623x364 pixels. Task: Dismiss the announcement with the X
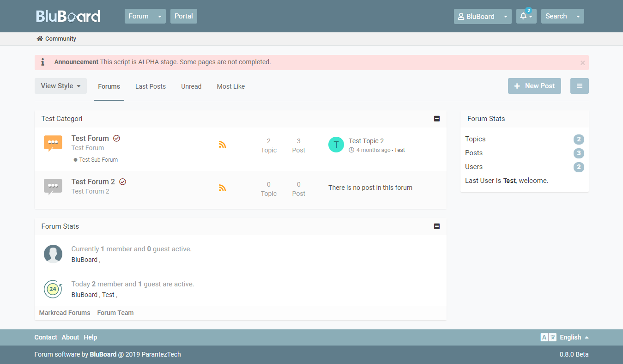pyautogui.click(x=582, y=63)
